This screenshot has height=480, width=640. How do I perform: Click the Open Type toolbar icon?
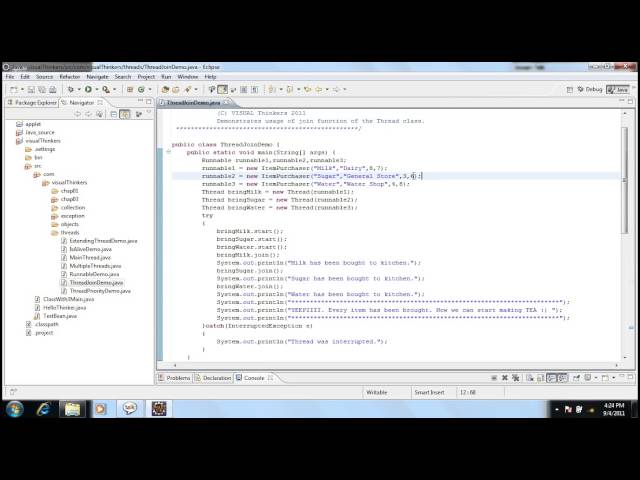point(165,89)
